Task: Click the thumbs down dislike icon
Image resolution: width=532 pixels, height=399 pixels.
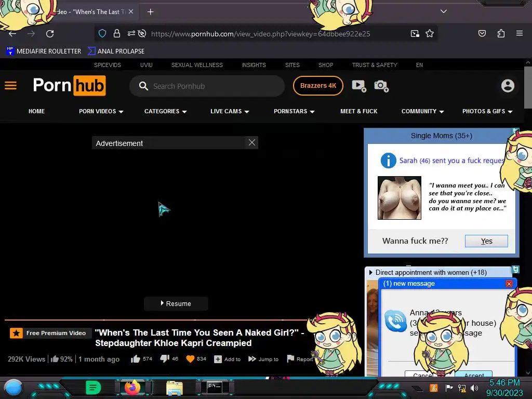Action: pyautogui.click(x=165, y=359)
